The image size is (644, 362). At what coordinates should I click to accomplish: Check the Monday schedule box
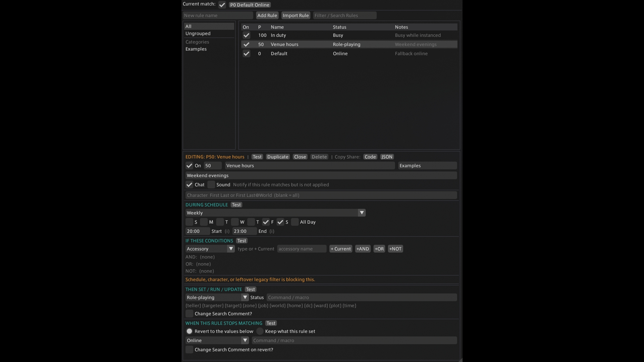pos(204,222)
